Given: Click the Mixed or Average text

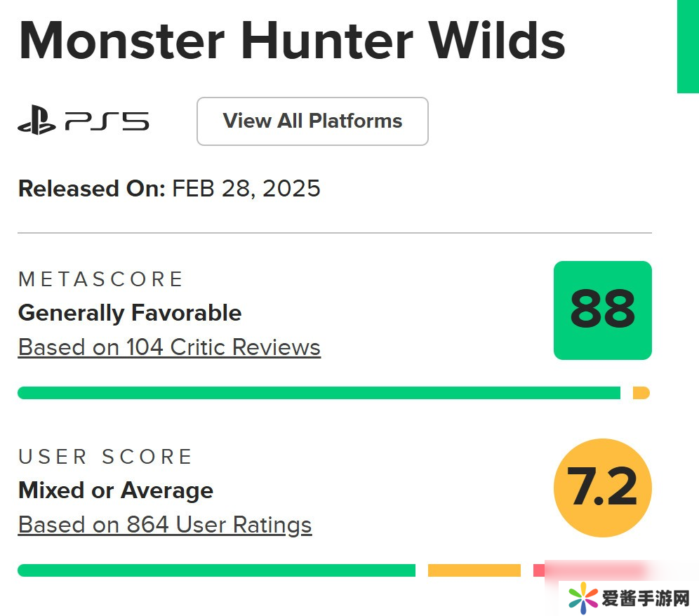Looking at the screenshot, I should point(116,490).
